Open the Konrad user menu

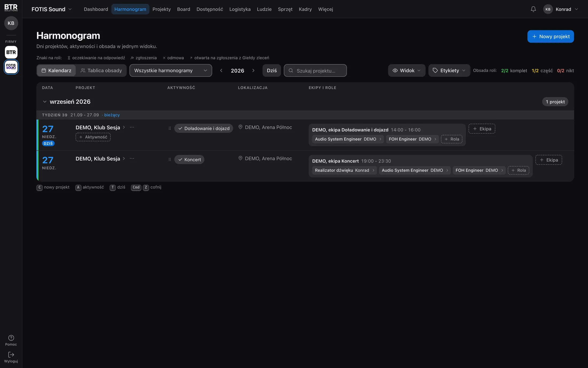(x=561, y=9)
